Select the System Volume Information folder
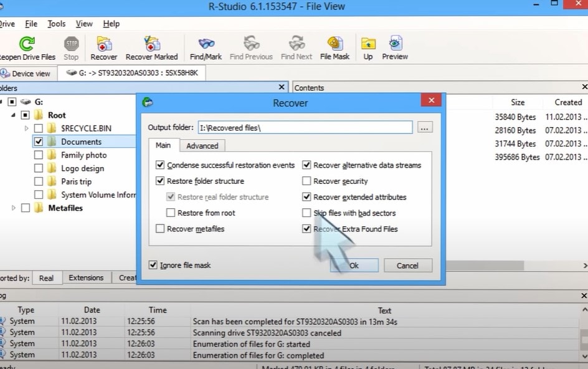 pyautogui.click(x=98, y=194)
